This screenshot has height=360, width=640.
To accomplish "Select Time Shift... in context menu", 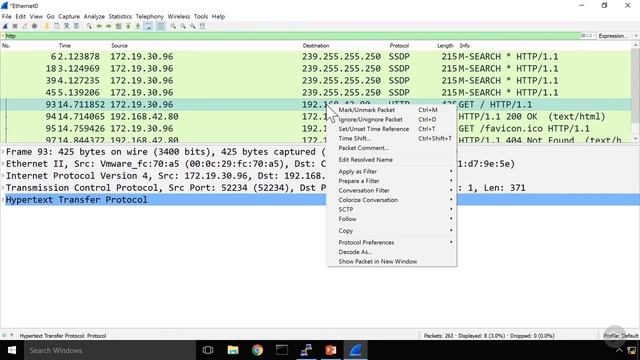I will [x=392, y=138].
